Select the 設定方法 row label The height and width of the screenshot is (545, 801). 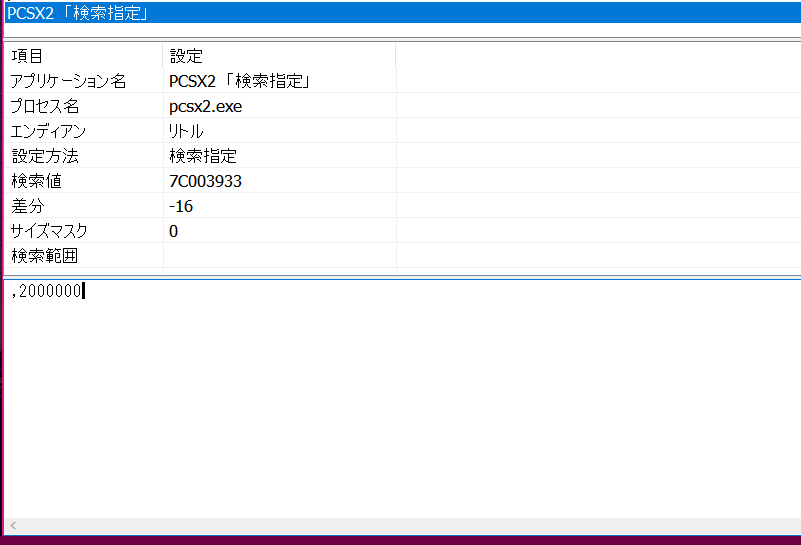click(45, 156)
